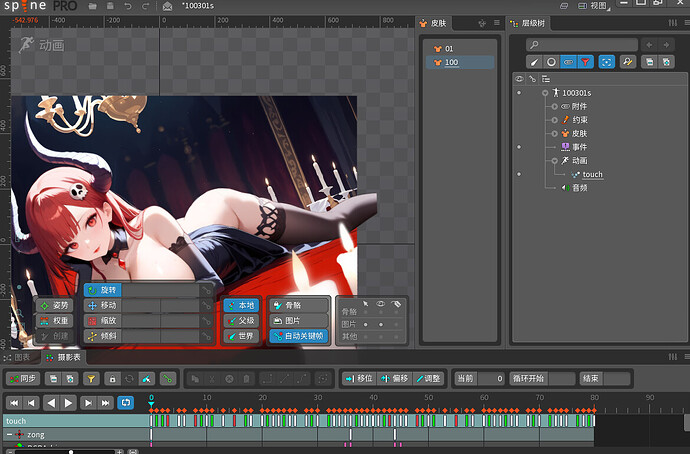Screen dimensions: 690x454
Task: Activate the Weights (权重) tool
Action: pyautogui.click(x=55, y=321)
